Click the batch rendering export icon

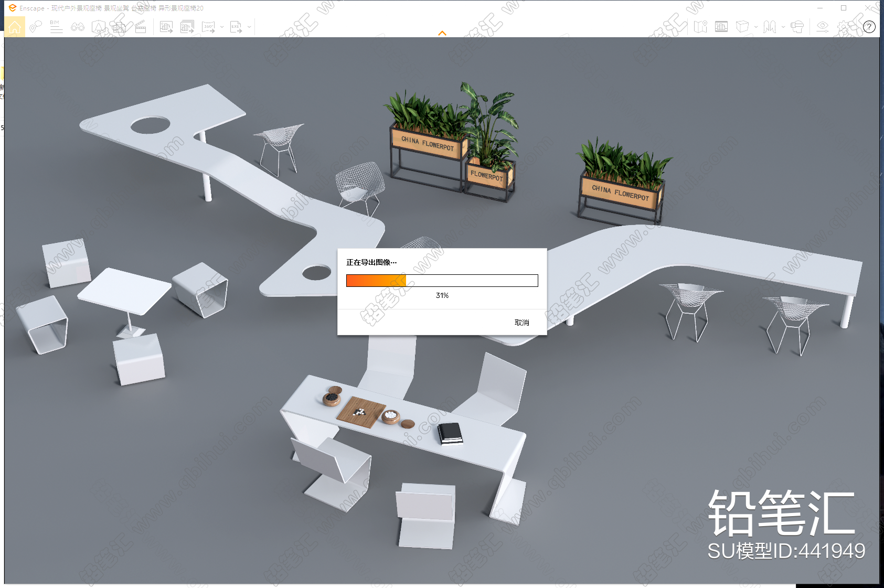(x=187, y=27)
